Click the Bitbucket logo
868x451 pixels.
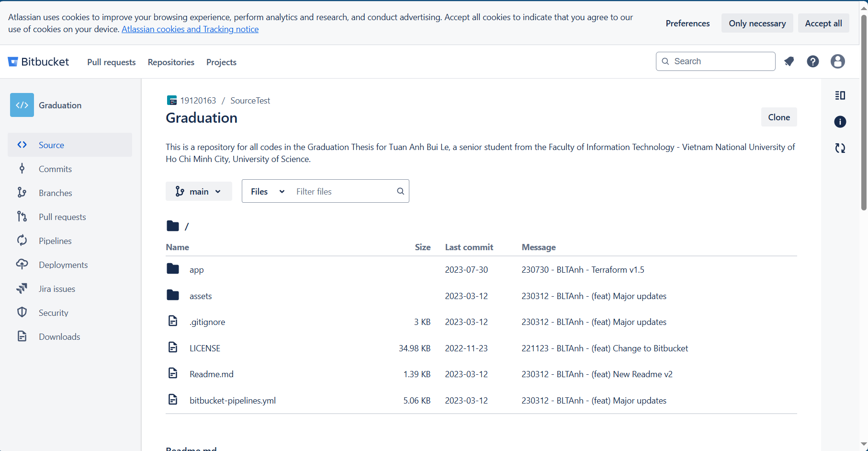(38, 62)
